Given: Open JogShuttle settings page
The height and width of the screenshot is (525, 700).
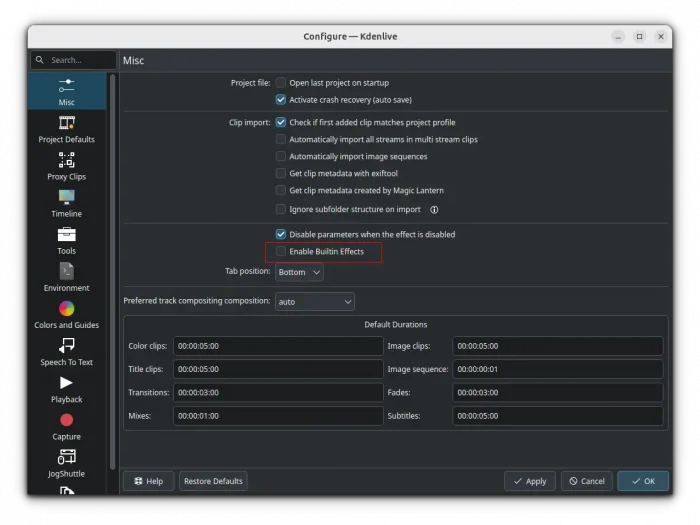Looking at the screenshot, I should (x=67, y=463).
